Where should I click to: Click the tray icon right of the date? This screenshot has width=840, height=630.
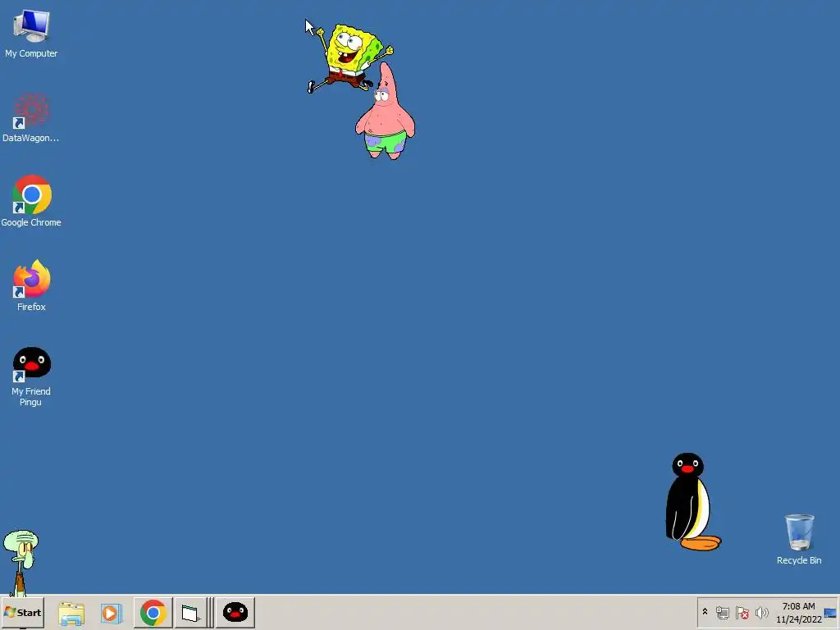pos(830,612)
